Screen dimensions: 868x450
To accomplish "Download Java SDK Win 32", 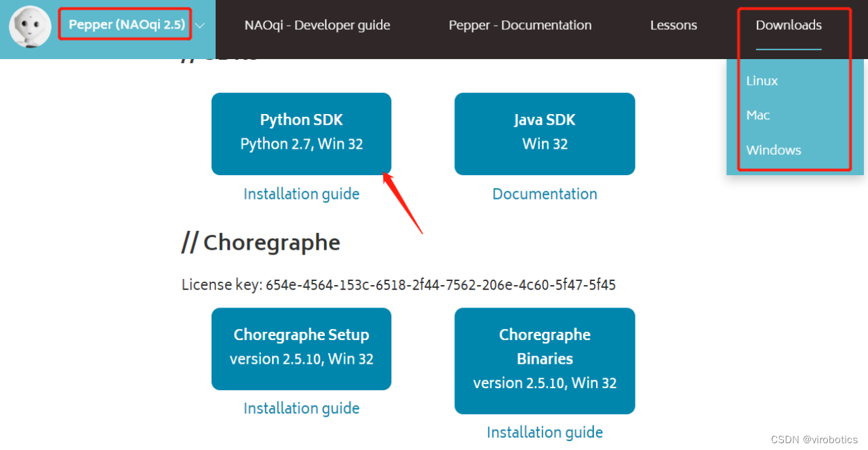I will [545, 134].
